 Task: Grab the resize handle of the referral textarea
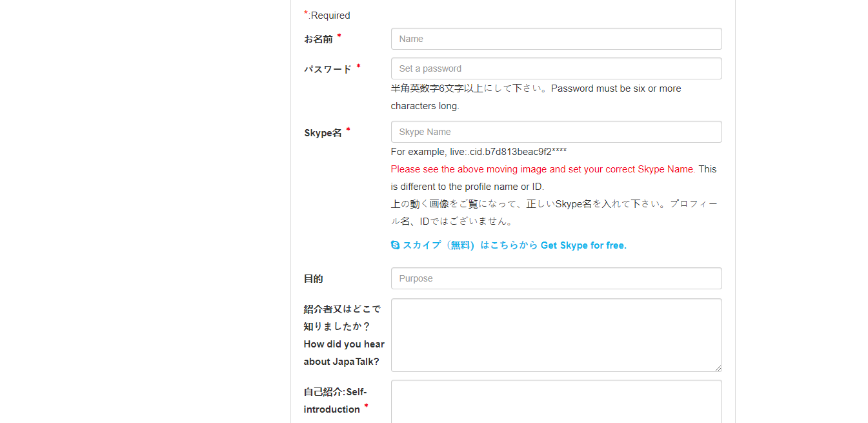(718, 367)
